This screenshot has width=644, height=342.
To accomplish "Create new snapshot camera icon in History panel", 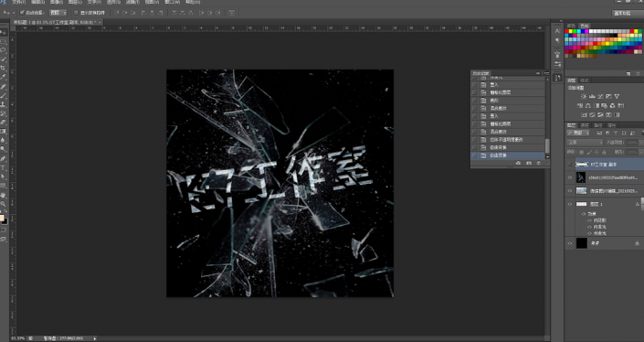I will click(529, 163).
